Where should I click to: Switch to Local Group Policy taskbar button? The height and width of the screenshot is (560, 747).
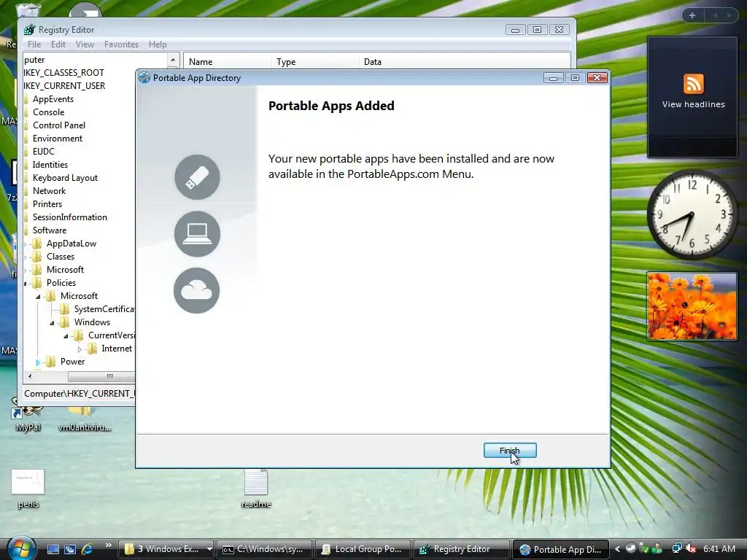pyautogui.click(x=362, y=549)
